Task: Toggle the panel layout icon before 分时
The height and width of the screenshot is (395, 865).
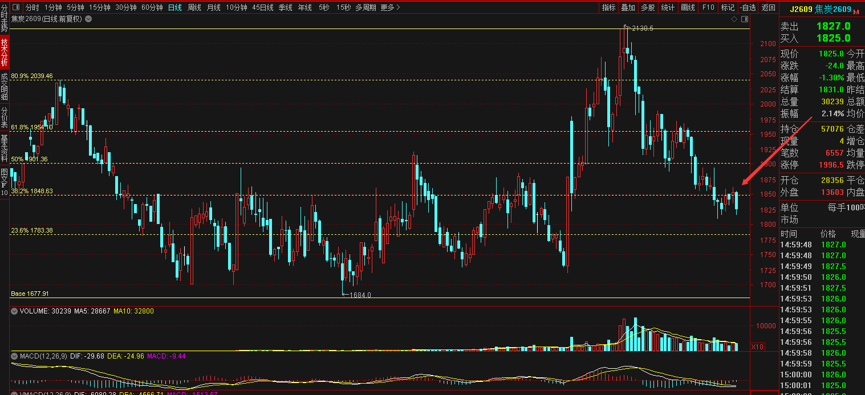Action: click(15, 8)
